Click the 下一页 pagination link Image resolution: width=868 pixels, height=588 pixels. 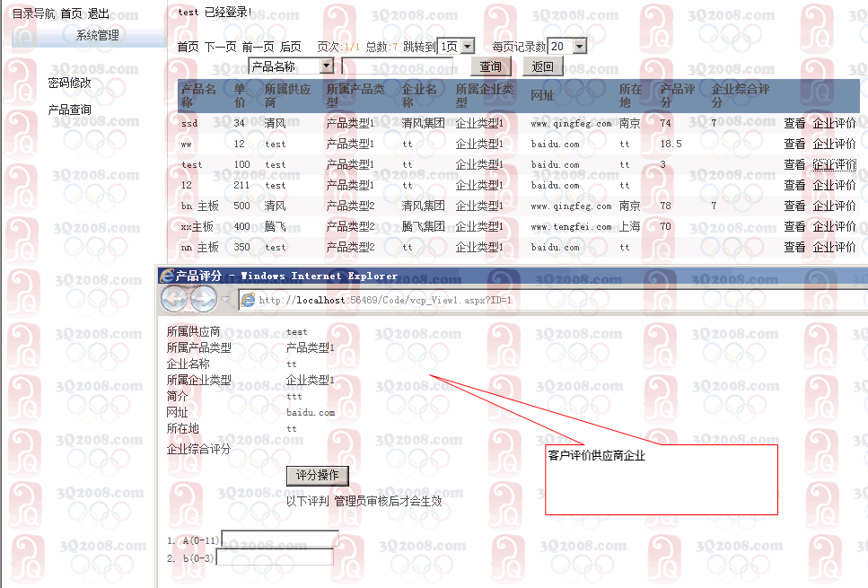(x=220, y=47)
